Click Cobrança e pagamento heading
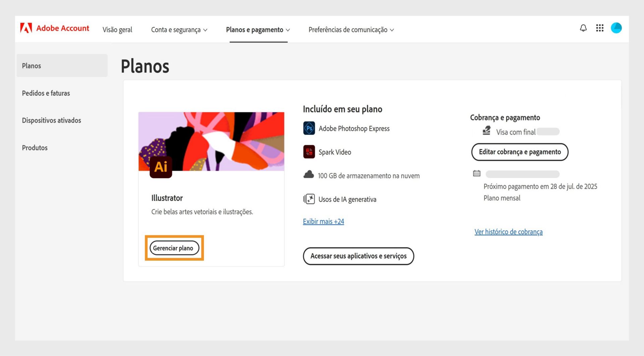 [505, 118]
